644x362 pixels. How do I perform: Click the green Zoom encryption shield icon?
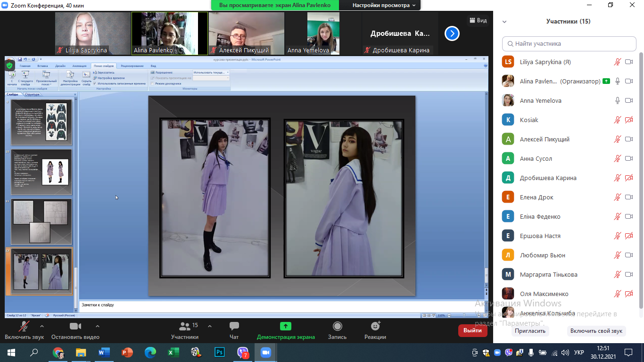click(9, 66)
